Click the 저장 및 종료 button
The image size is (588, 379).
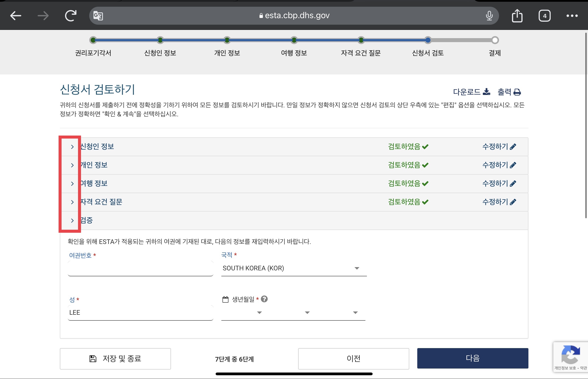point(115,359)
